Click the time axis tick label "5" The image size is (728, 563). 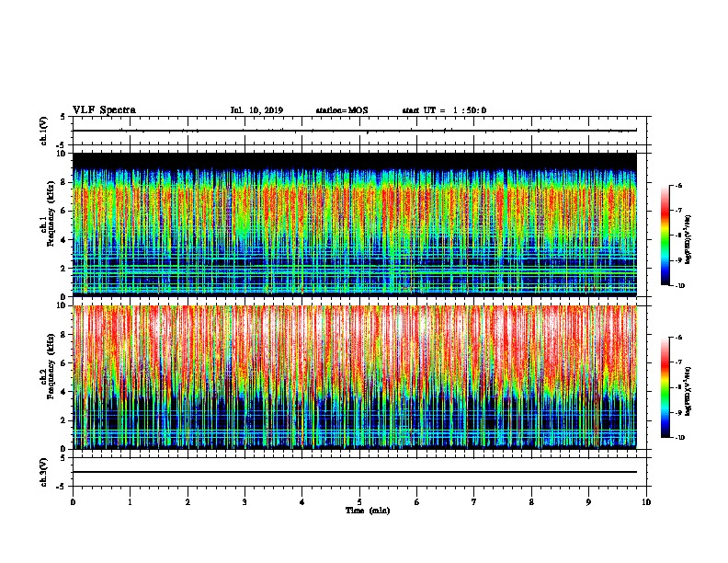point(359,502)
